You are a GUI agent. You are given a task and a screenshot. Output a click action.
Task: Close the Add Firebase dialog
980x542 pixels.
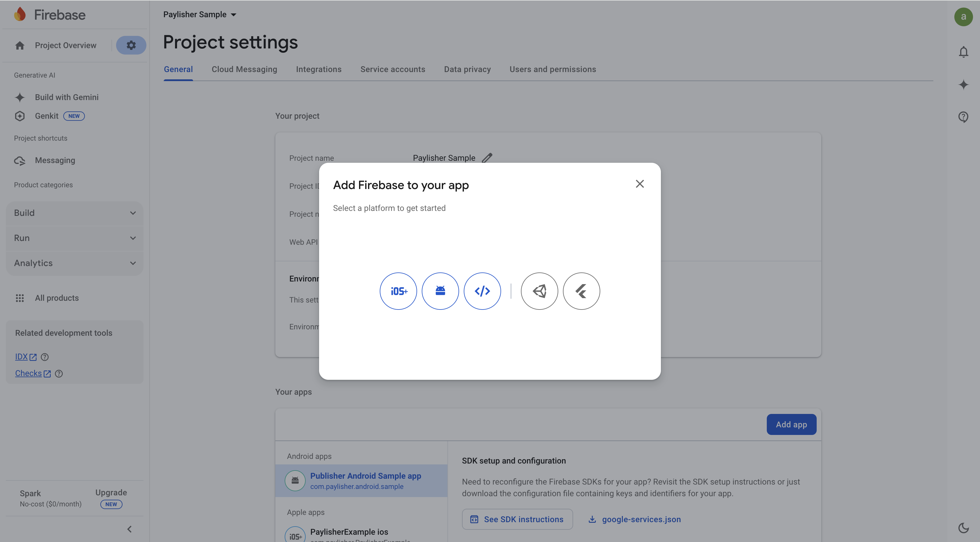[640, 184]
